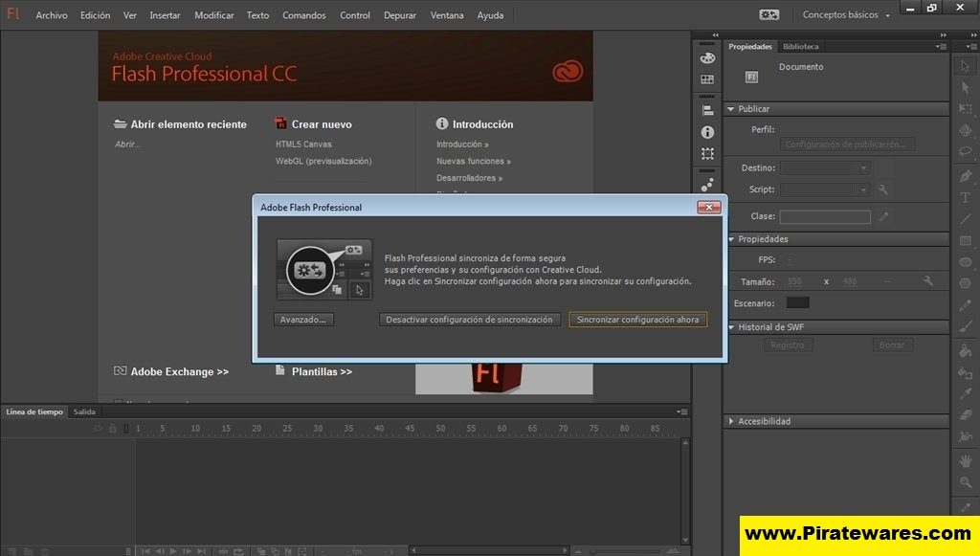Open the Transform panel icon
This screenshot has width=980, height=556.
click(707, 153)
